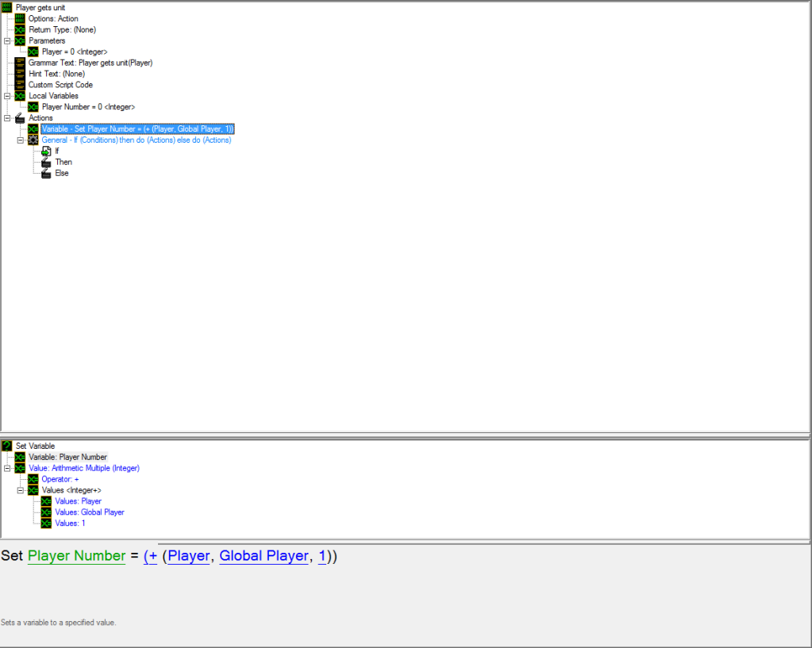Click the icon for Player = 0 parameter
This screenshot has width=812, height=648.
pos(33,52)
